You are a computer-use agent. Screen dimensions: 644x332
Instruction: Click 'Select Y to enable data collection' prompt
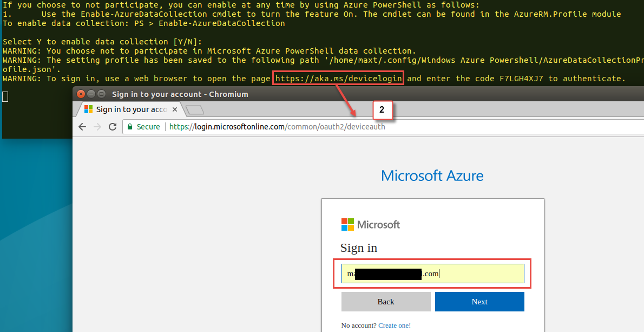[x=102, y=42]
